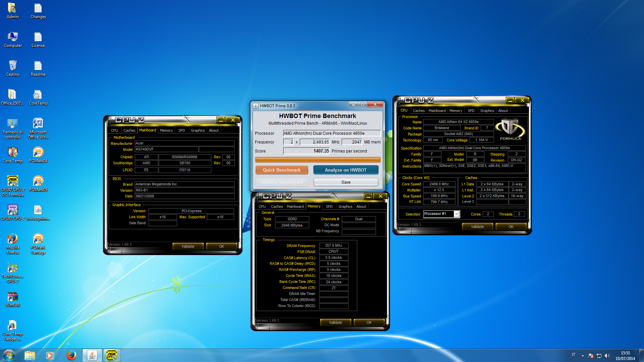Open Pannello di controllo icon
The width and height of the screenshot is (644, 362).
12,128
